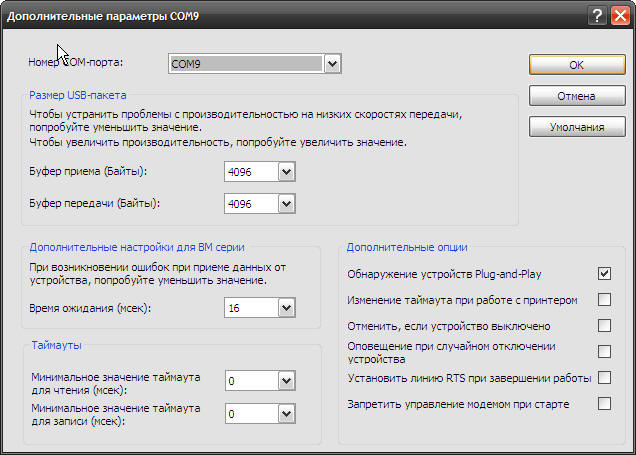
Task: Enable Оповещение при случайном отключении устройства
Action: tap(604, 351)
